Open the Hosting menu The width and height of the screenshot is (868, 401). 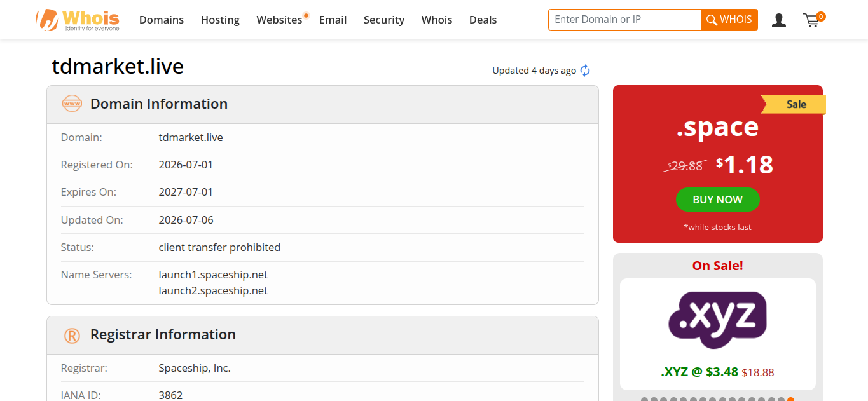tap(220, 20)
